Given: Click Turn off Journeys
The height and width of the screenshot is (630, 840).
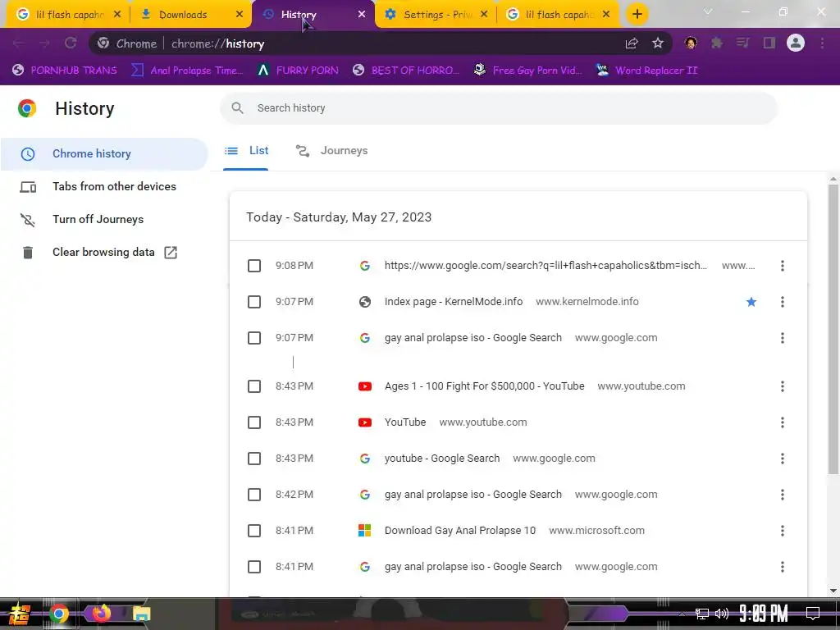Looking at the screenshot, I should (x=104, y=220).
